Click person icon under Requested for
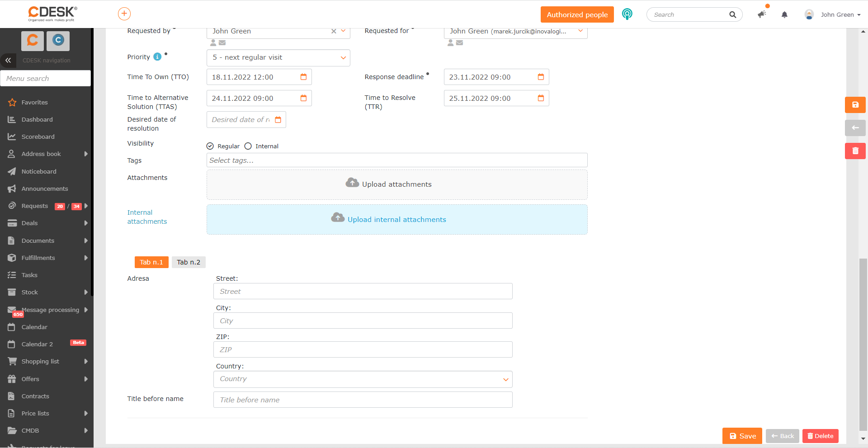 [451, 43]
